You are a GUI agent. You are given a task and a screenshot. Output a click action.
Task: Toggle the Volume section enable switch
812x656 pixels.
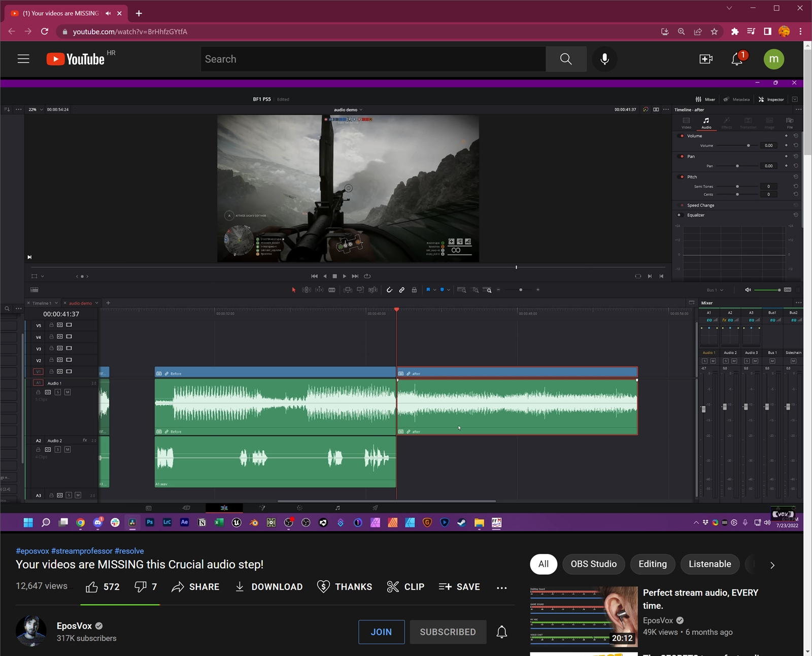(x=682, y=136)
